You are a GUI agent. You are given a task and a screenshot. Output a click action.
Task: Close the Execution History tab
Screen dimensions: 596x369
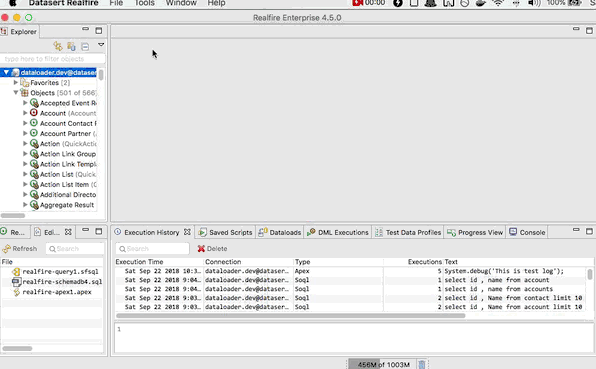[187, 231]
